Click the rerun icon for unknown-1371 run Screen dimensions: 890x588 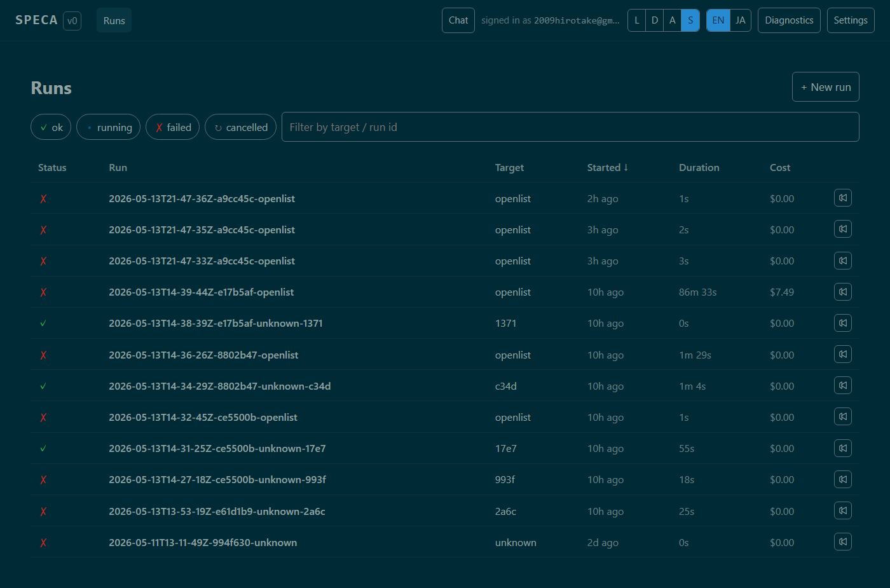[x=843, y=323]
